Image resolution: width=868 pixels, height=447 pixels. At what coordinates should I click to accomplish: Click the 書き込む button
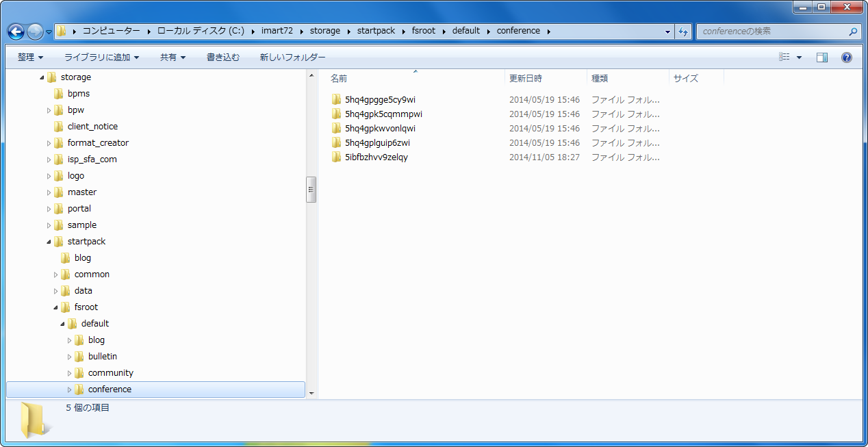pos(223,58)
